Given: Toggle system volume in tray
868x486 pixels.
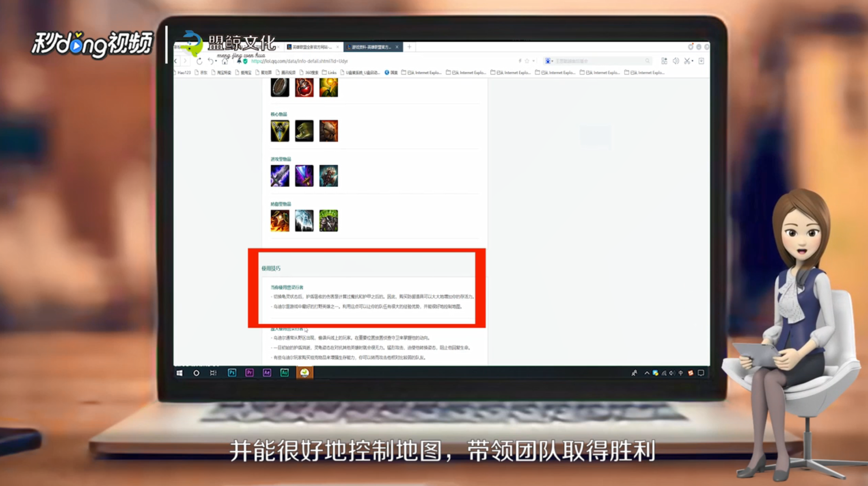Looking at the screenshot, I should 672,373.
